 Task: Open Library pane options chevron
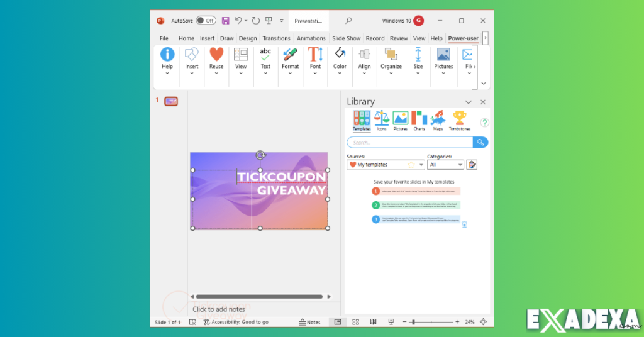click(468, 102)
